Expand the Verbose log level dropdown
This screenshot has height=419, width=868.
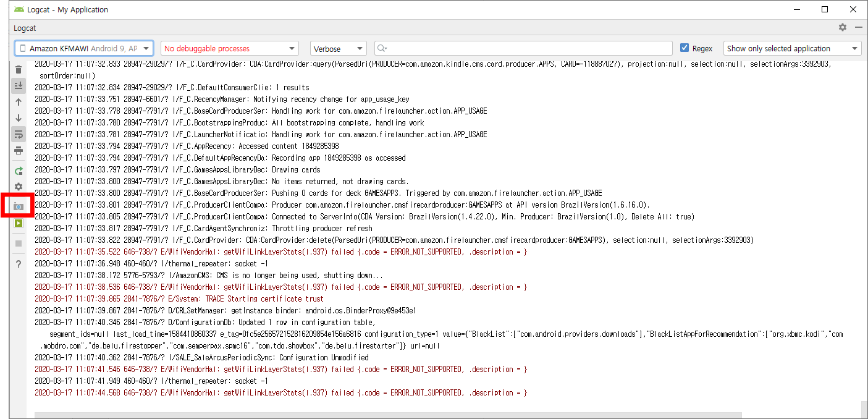coord(339,48)
